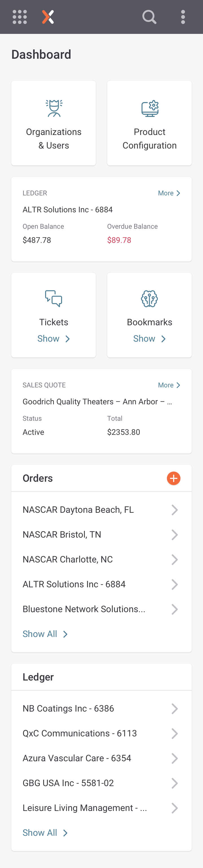Click the orange X logo icon

coord(48,17)
